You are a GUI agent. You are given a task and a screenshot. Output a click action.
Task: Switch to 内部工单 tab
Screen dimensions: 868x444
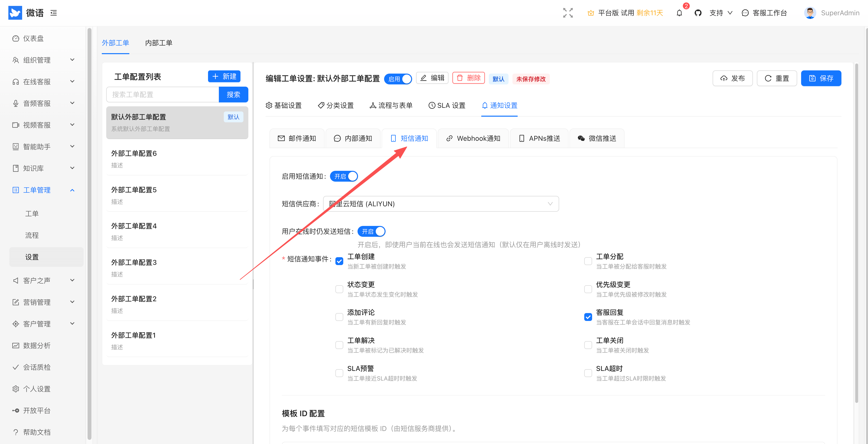[x=159, y=43]
